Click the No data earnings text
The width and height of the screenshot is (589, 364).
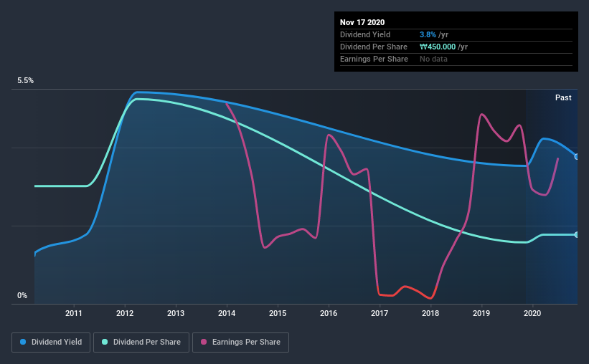click(433, 59)
